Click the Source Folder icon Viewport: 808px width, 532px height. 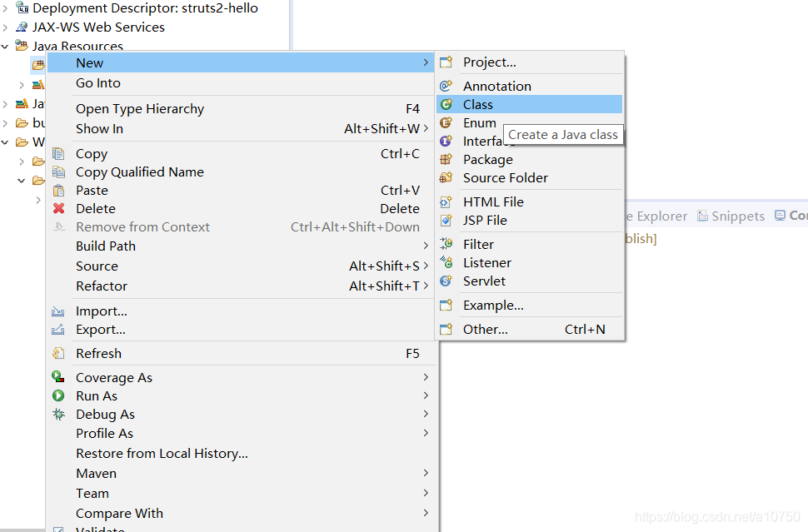(x=446, y=177)
